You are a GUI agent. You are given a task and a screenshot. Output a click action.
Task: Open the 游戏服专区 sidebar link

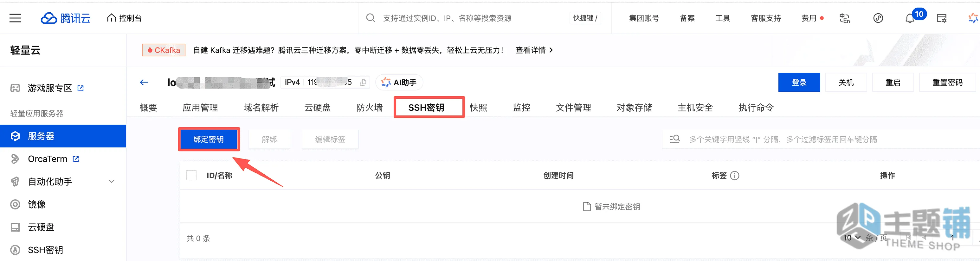click(x=50, y=88)
